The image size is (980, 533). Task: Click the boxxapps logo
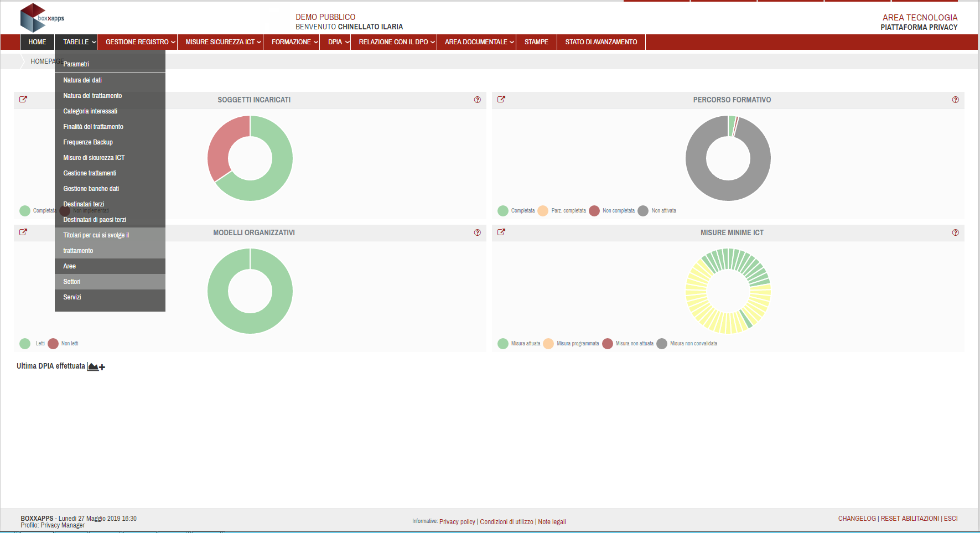[42, 18]
